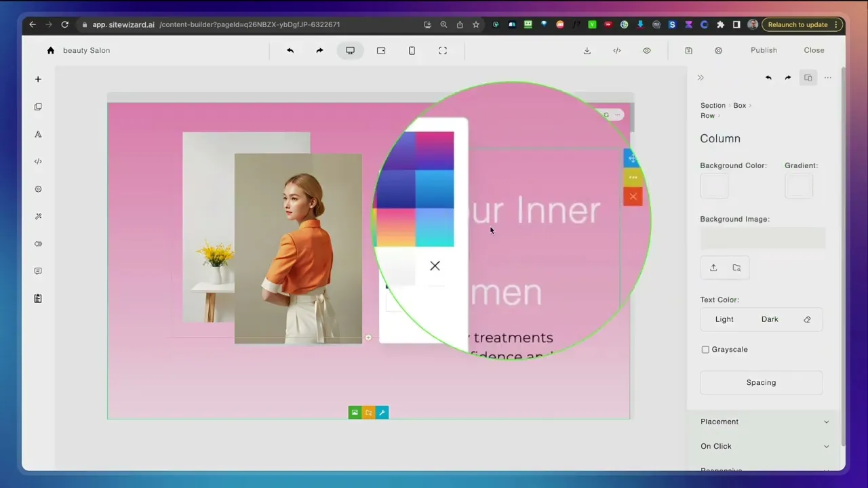Screen dimensions: 868x488
Task: Open the Spacing settings button
Action: 761,383
